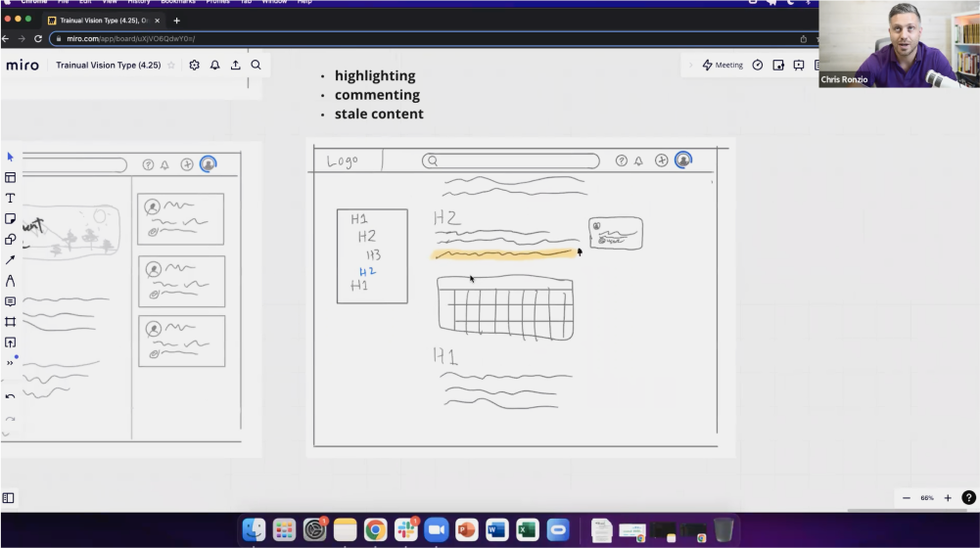Image resolution: width=980 pixels, height=548 pixels.
Task: Redo the last action
Action: coord(10,419)
